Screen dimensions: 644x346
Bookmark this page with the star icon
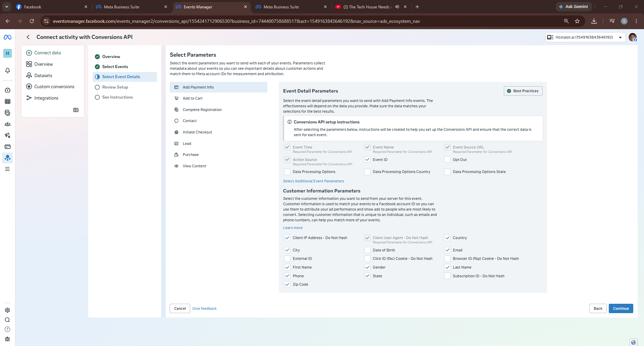pos(577,21)
